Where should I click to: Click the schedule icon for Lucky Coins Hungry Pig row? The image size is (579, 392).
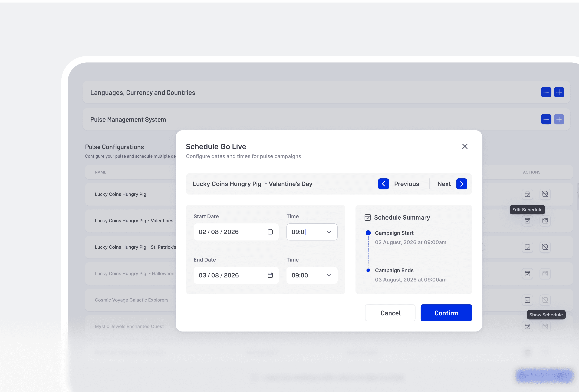pyautogui.click(x=527, y=194)
